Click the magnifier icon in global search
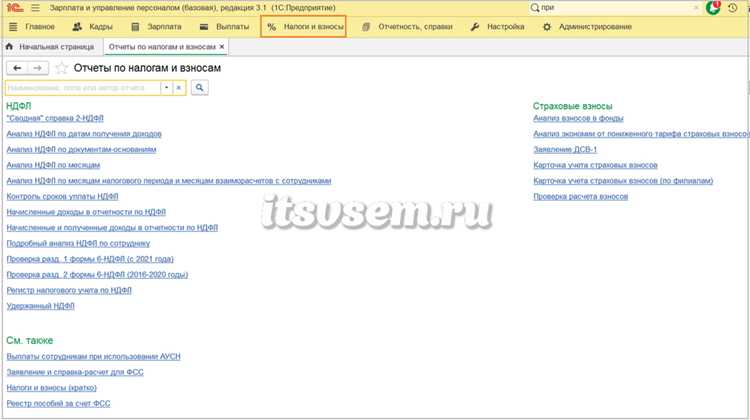 pos(535,8)
